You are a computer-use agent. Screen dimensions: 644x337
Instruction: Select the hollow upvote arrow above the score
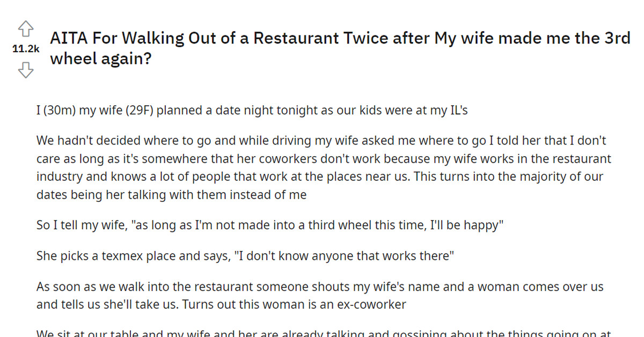(x=26, y=30)
